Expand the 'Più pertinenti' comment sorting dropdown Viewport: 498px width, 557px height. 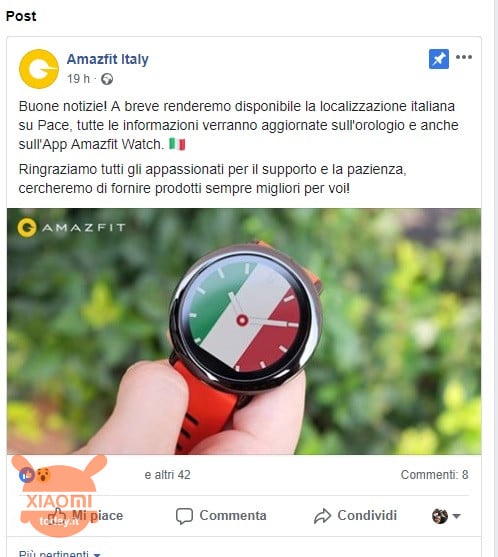(60, 553)
